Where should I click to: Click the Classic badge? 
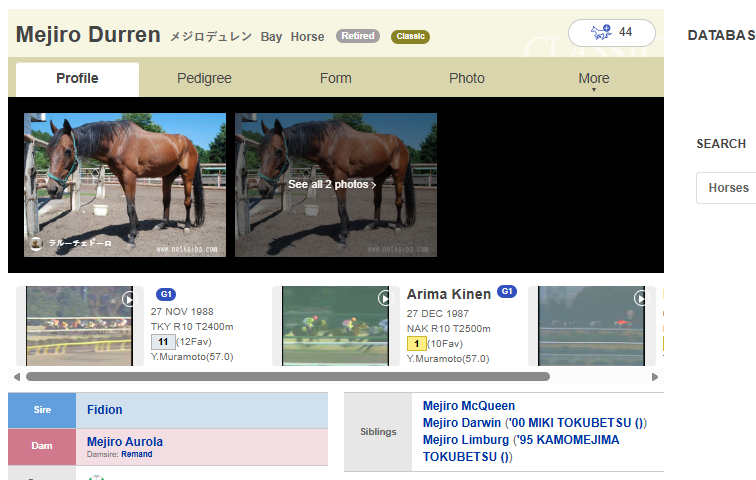click(410, 36)
